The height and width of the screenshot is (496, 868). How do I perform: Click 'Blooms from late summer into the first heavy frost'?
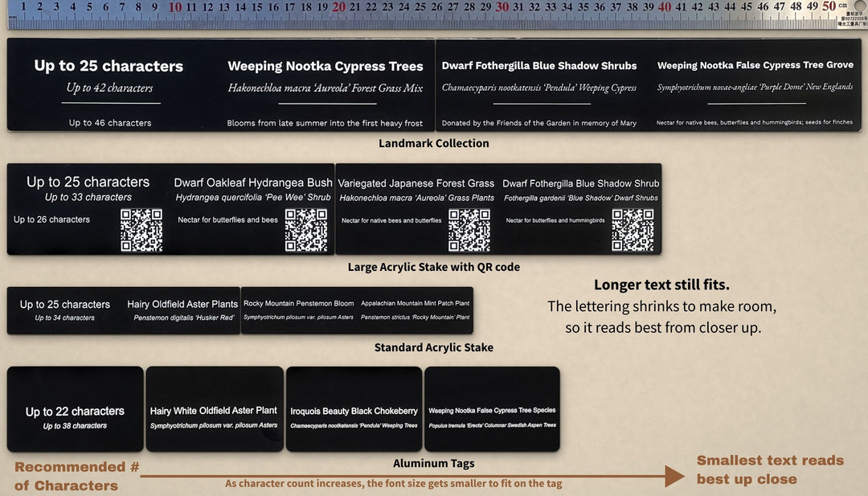pos(325,124)
